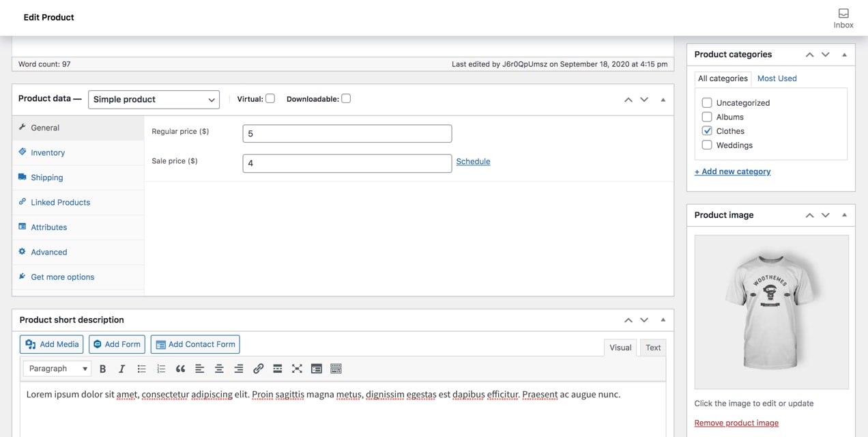Image resolution: width=868 pixels, height=437 pixels.
Task: Click the Add Form button
Action: pyautogui.click(x=117, y=344)
